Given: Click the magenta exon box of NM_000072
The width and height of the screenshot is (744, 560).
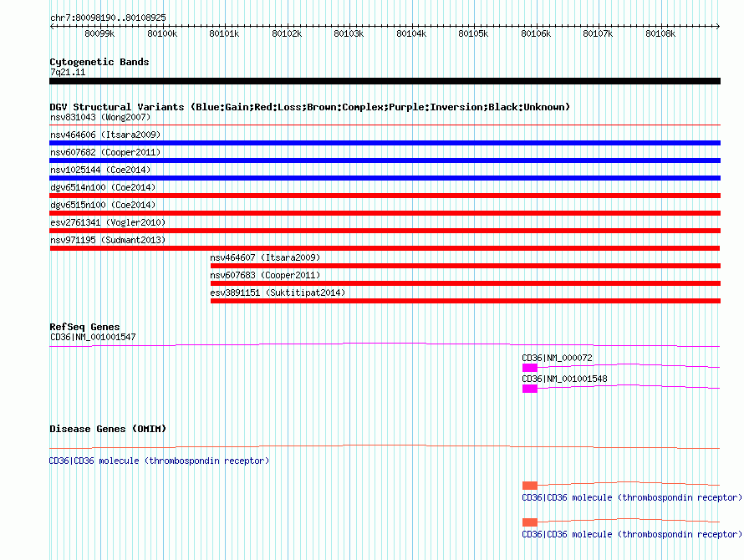Looking at the screenshot, I should (x=529, y=368).
